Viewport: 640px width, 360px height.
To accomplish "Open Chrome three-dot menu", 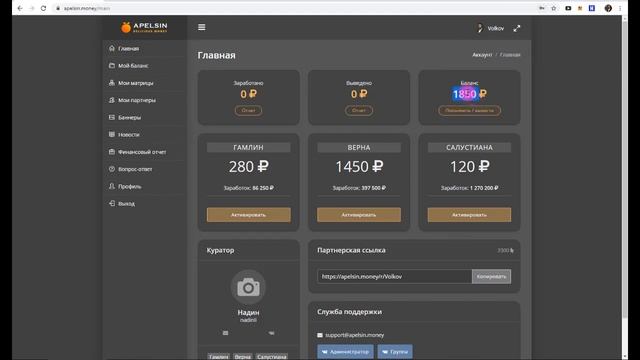I will pos(620,8).
